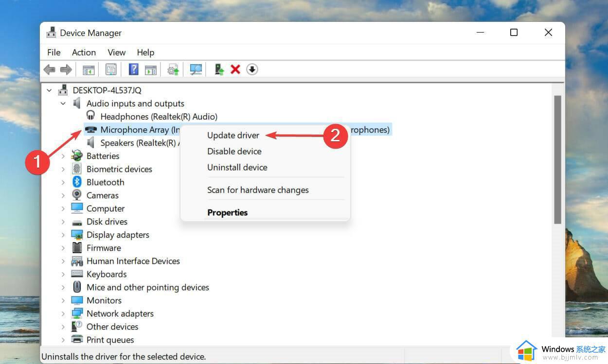Click the Disable device down-arrow circle icon
Viewport: 608px width, 364px height.
pyautogui.click(x=252, y=69)
